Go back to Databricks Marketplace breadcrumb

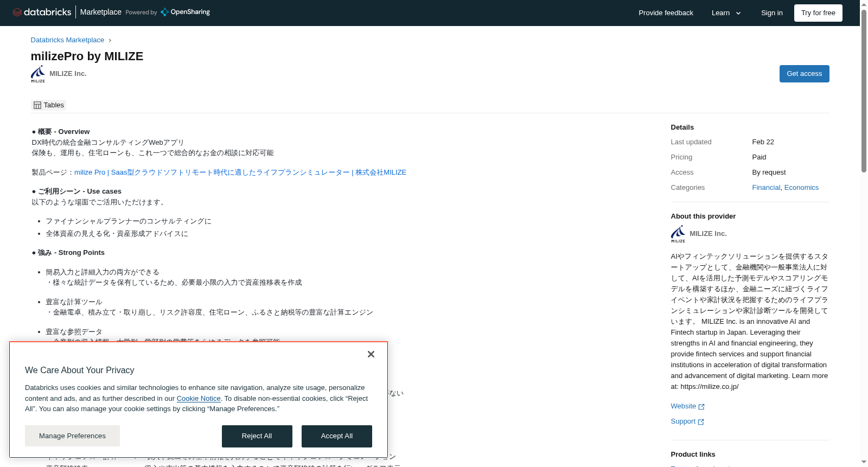click(x=67, y=40)
